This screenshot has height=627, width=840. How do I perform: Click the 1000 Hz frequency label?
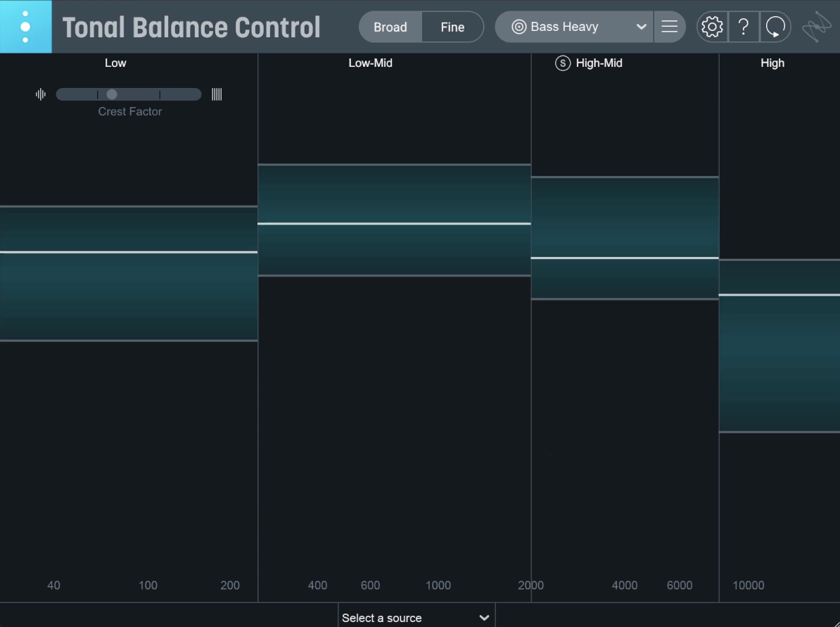(438, 585)
